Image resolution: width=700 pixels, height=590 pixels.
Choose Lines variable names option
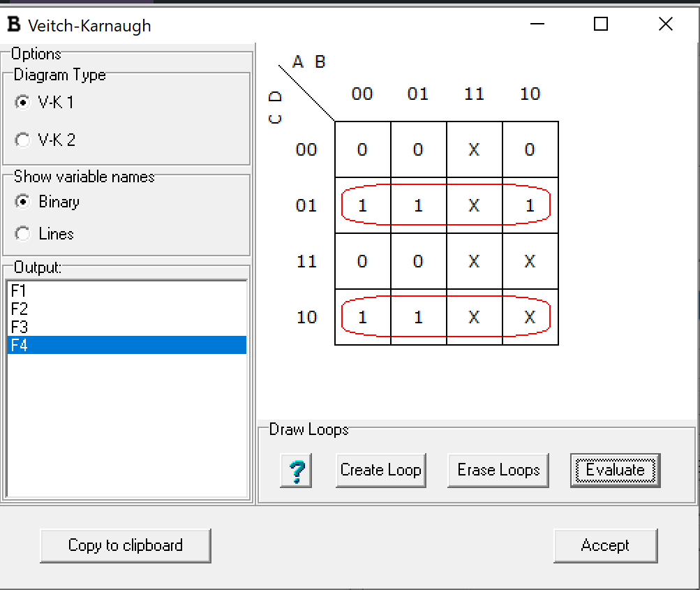44,234
